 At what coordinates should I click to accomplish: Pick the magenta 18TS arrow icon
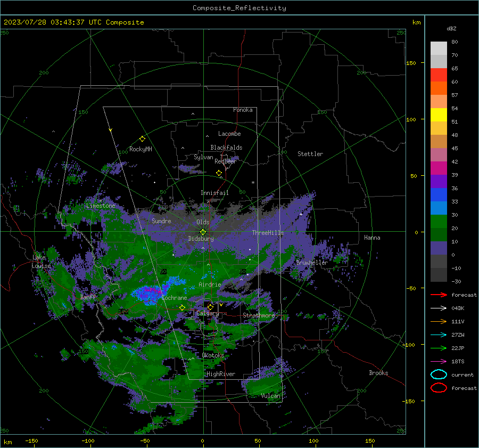point(439,362)
